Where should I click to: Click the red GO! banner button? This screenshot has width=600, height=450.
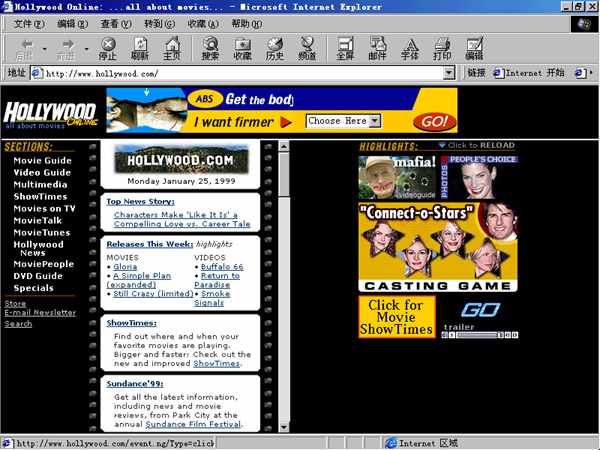433,121
